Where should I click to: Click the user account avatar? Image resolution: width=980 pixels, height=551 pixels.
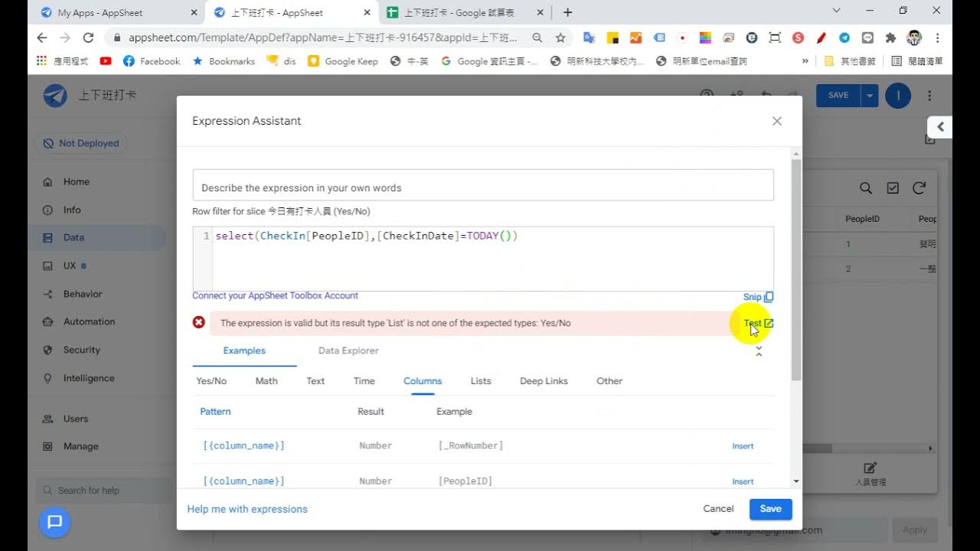[898, 96]
